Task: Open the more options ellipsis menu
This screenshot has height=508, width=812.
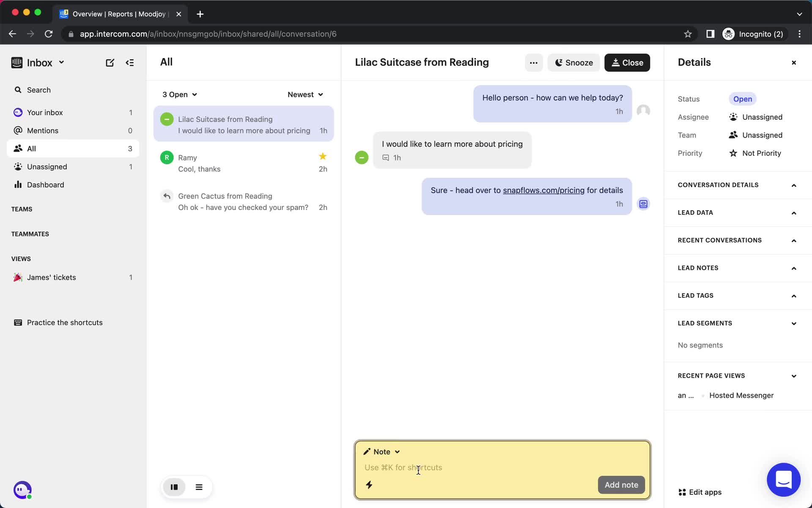Action: pyautogui.click(x=534, y=63)
